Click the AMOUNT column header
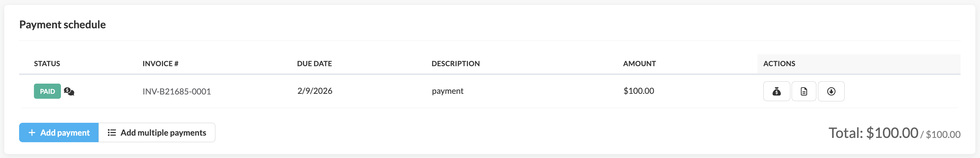This screenshot has height=158, width=980. pos(639,64)
